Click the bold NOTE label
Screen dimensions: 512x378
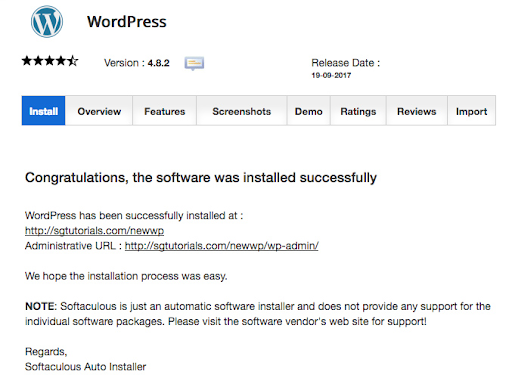coord(41,306)
